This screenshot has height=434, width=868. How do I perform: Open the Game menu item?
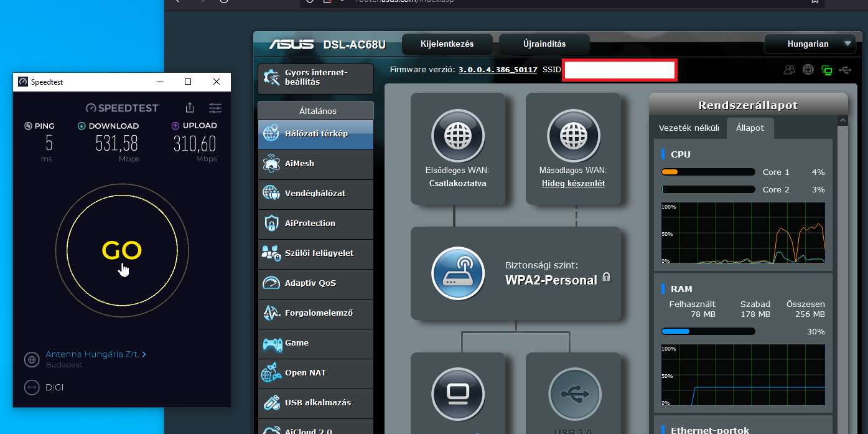[x=315, y=343]
